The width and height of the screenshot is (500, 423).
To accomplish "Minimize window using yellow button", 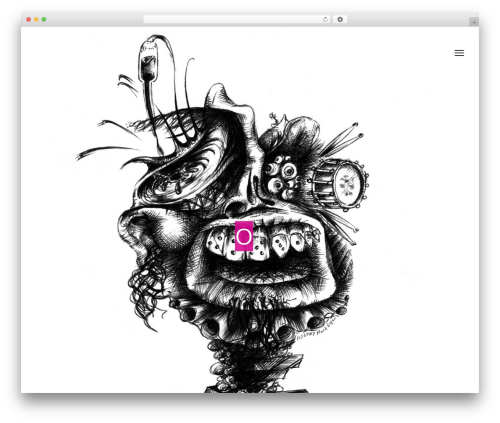I will [x=36, y=20].
